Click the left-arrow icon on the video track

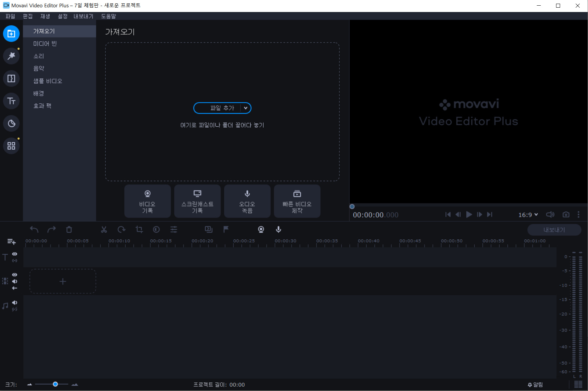(x=15, y=288)
